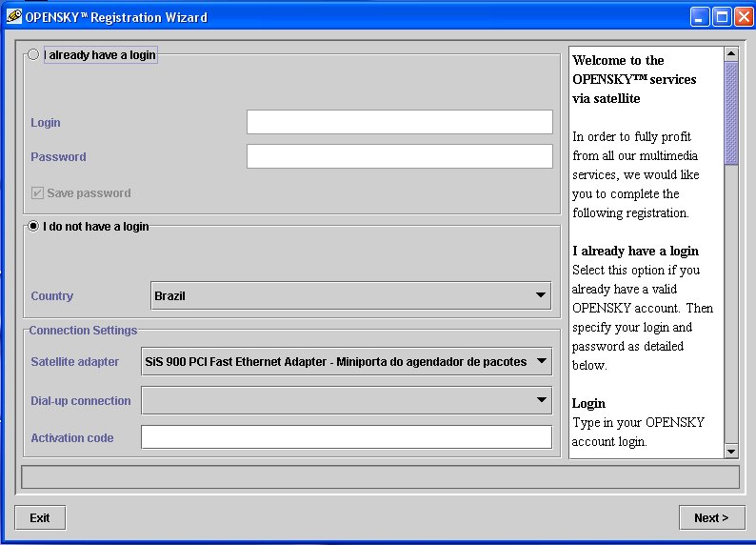756x545 pixels.
Task: Close the Registration Wizard window
Action: pos(744,17)
